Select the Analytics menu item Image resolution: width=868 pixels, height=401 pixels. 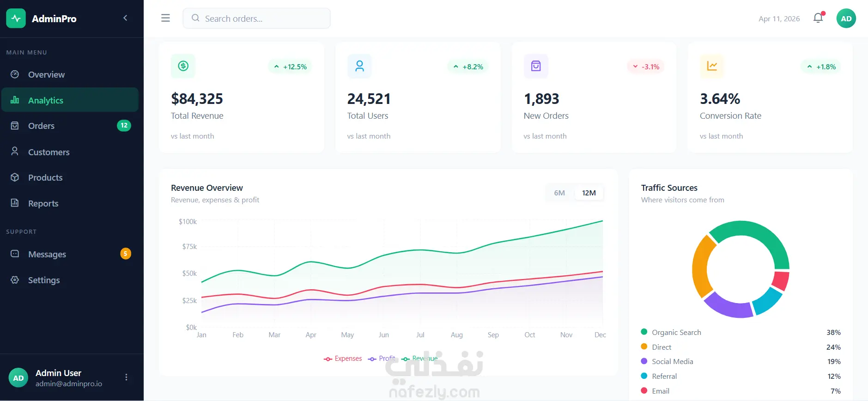(x=70, y=100)
